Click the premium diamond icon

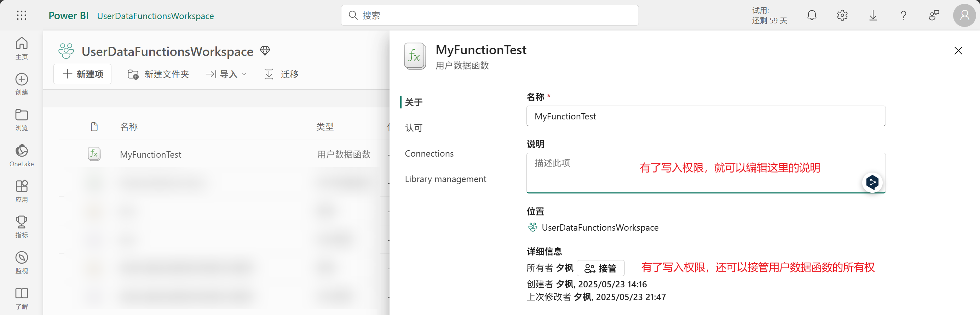pyautogui.click(x=265, y=51)
